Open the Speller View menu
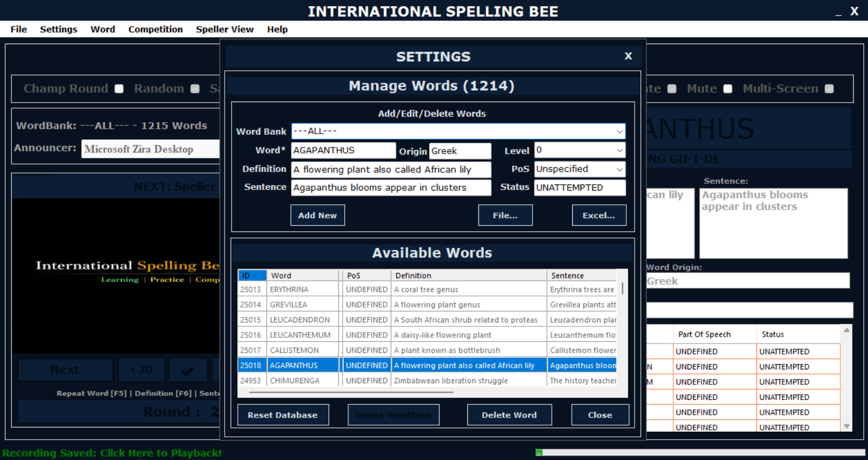This screenshot has width=868, height=460. coord(225,29)
